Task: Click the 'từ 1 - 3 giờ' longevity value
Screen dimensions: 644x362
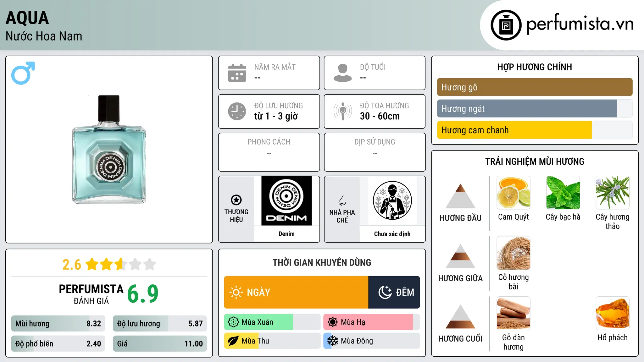Action: 276,116
